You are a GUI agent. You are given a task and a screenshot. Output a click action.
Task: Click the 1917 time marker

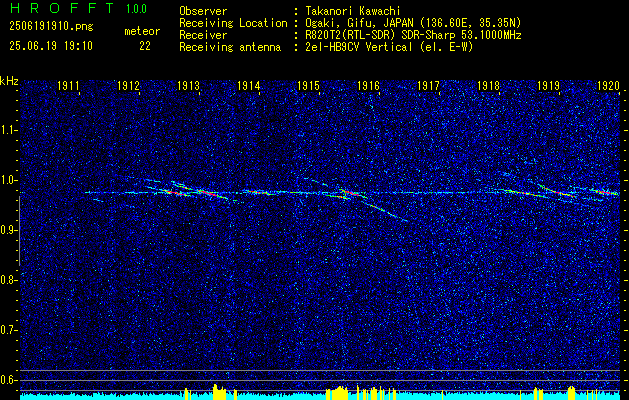coord(428,86)
